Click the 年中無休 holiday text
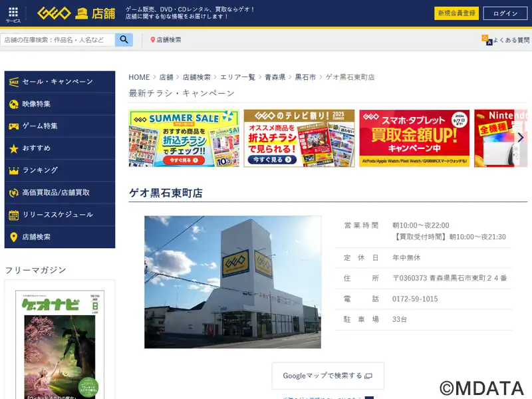This screenshot has width=532, height=399. 406,258
